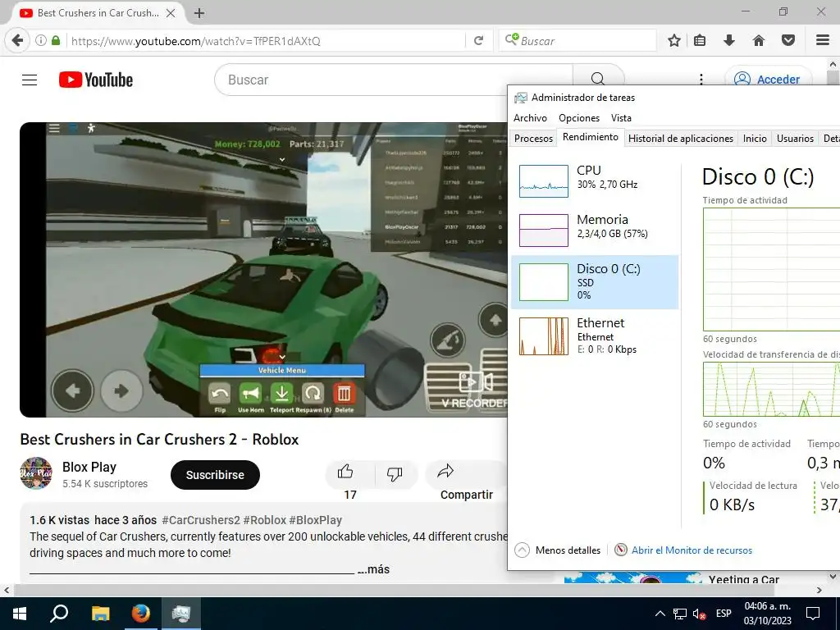
Task: Open the notification center icon
Action: [x=813, y=614]
